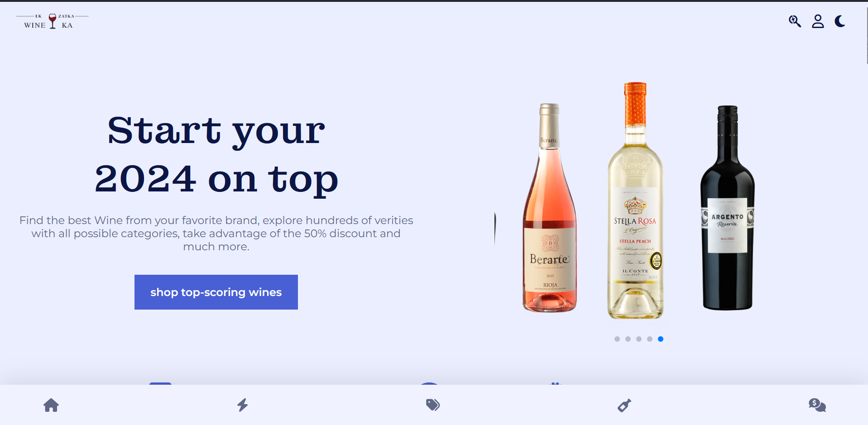Click the page vertical scrollbar
868x425 pixels.
(x=867, y=33)
